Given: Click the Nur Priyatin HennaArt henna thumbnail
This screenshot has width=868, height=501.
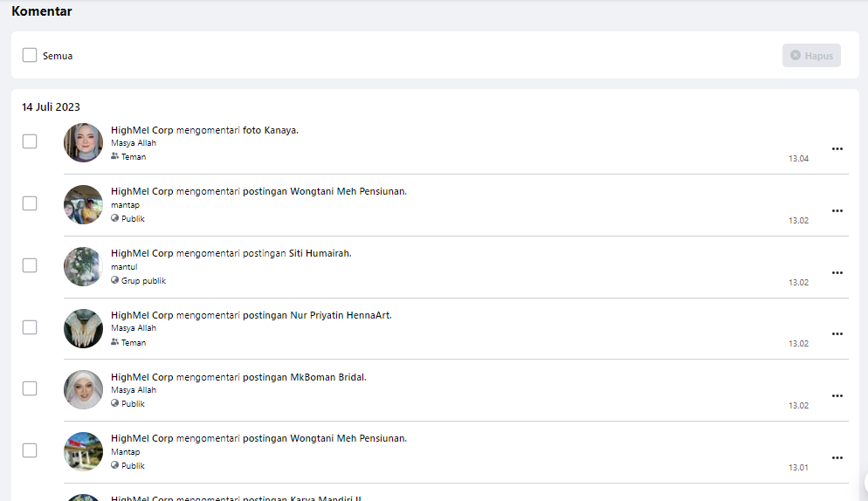Looking at the screenshot, I should 83,328.
